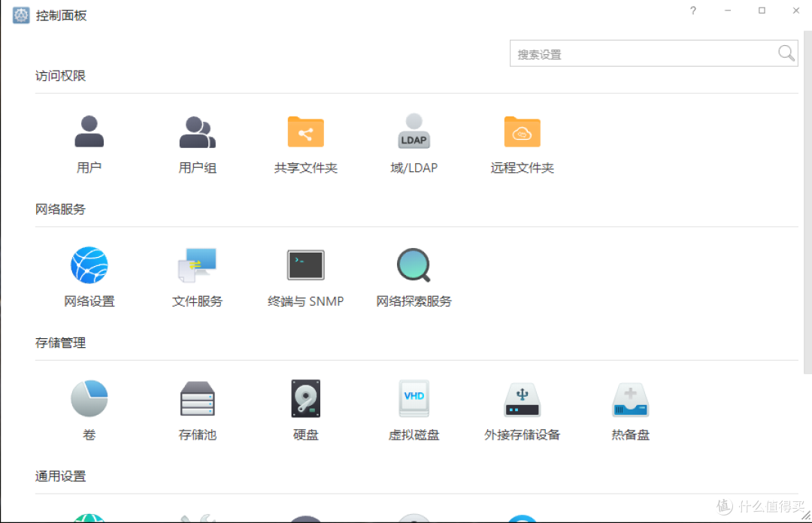Click the 访问权限 section heading
812x523 pixels.
61,76
